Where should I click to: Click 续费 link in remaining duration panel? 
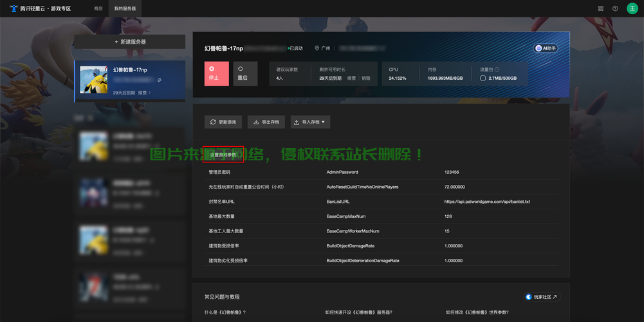(351, 78)
